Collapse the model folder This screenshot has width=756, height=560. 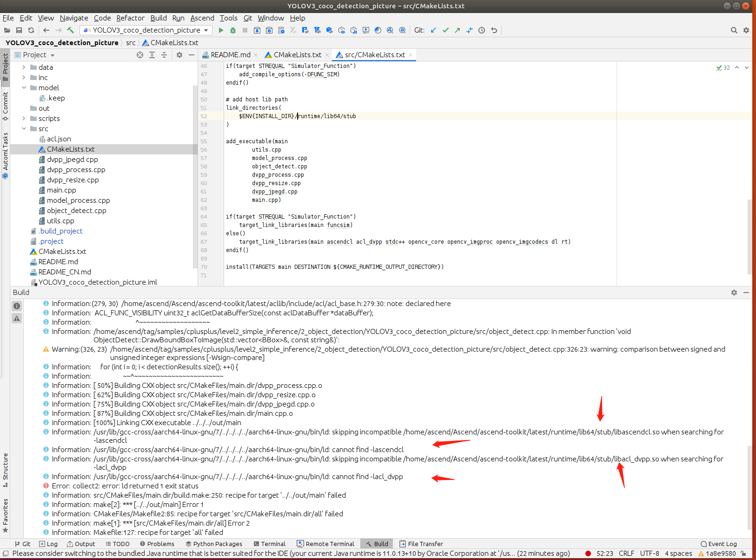coord(24,88)
